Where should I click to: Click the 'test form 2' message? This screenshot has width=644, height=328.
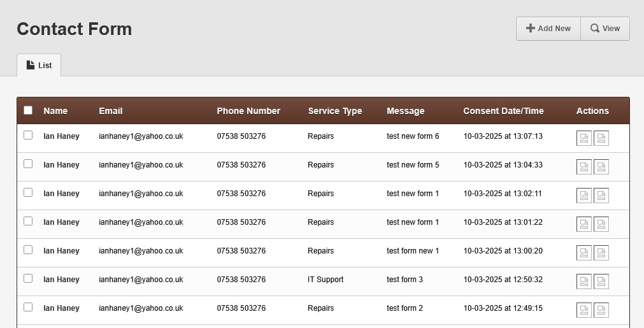point(404,308)
